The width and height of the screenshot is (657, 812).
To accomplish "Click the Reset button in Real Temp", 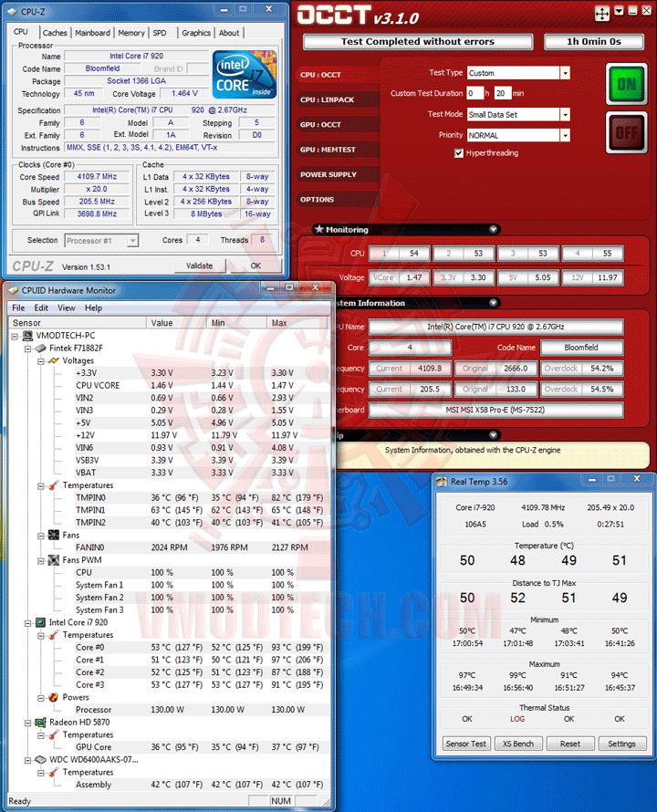I will [570, 744].
